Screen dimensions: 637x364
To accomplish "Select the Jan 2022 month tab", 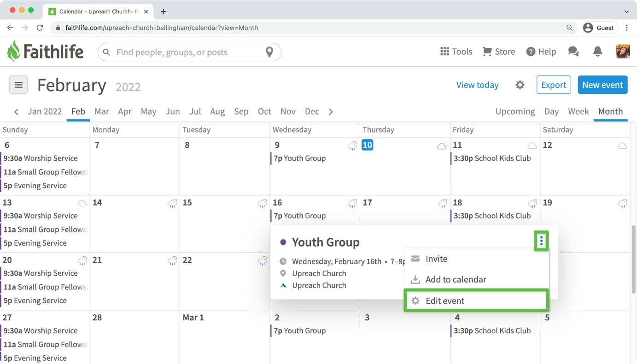I will 45,111.
